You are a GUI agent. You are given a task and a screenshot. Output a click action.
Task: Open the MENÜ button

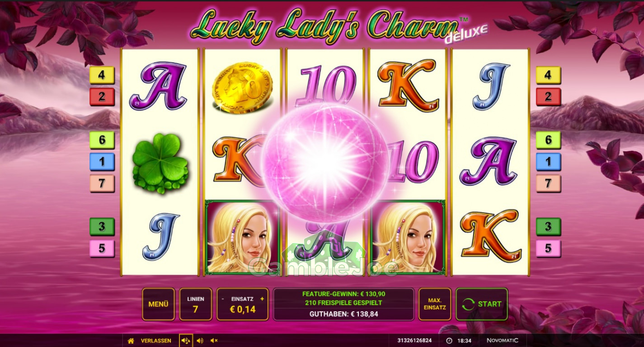click(158, 304)
